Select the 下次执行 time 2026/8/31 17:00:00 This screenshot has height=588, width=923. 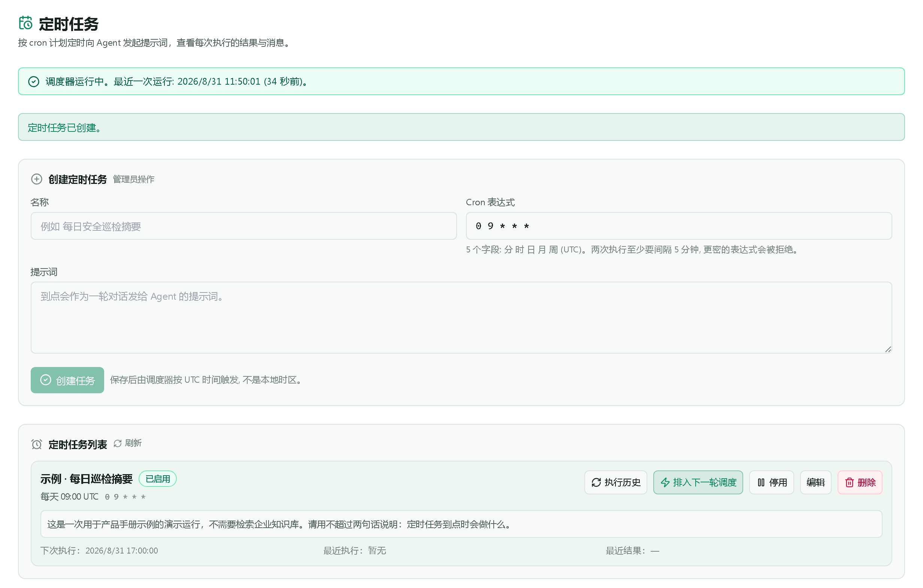pyautogui.click(x=121, y=551)
